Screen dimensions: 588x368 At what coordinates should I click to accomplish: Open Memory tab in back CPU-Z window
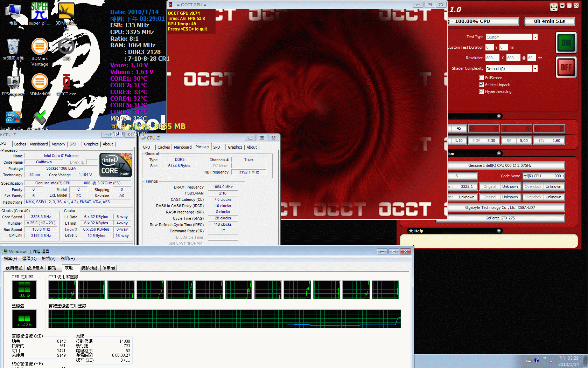pyautogui.click(x=58, y=144)
